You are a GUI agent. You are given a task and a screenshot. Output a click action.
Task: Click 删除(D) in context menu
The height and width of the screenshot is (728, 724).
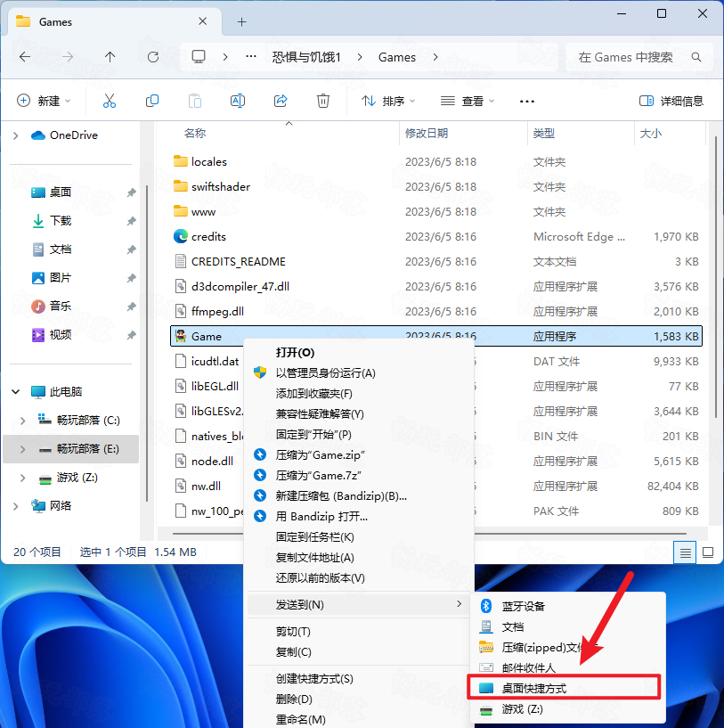point(358,699)
